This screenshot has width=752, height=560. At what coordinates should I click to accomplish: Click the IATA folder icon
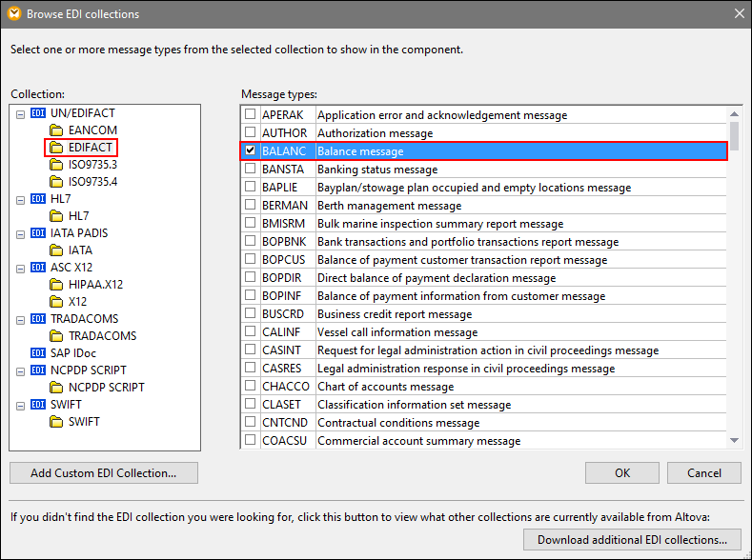coord(55,250)
